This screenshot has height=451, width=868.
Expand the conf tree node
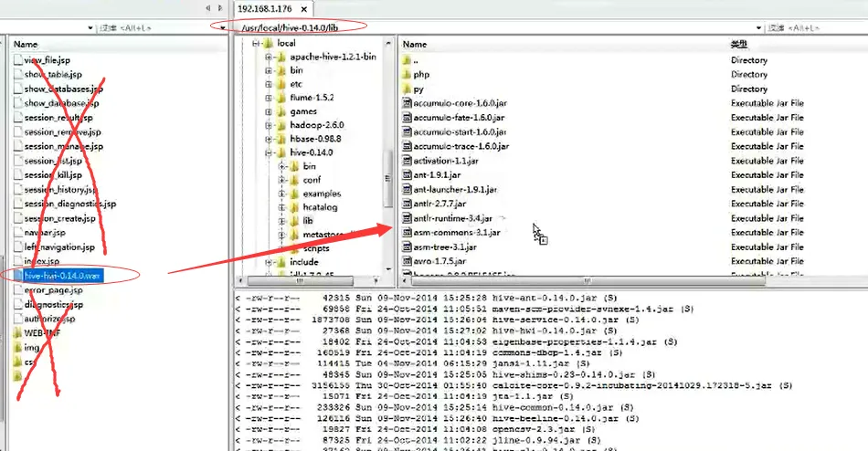coord(281,180)
